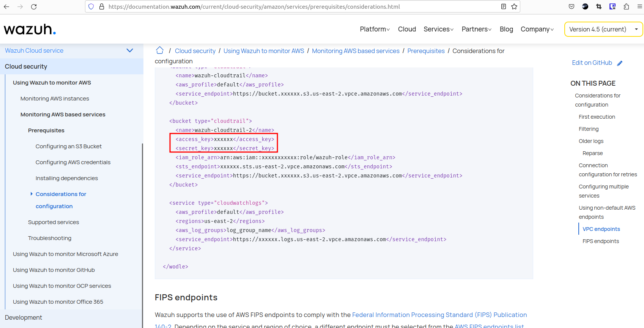Open Using Wazuh to monitor AWS breadcrumb
Image resolution: width=644 pixels, height=328 pixels.
pyautogui.click(x=264, y=51)
